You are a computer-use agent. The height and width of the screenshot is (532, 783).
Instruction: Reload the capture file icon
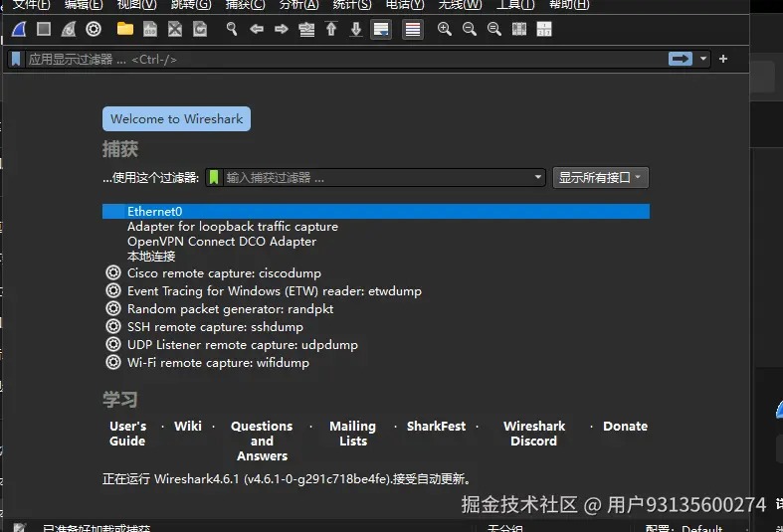pos(200,29)
